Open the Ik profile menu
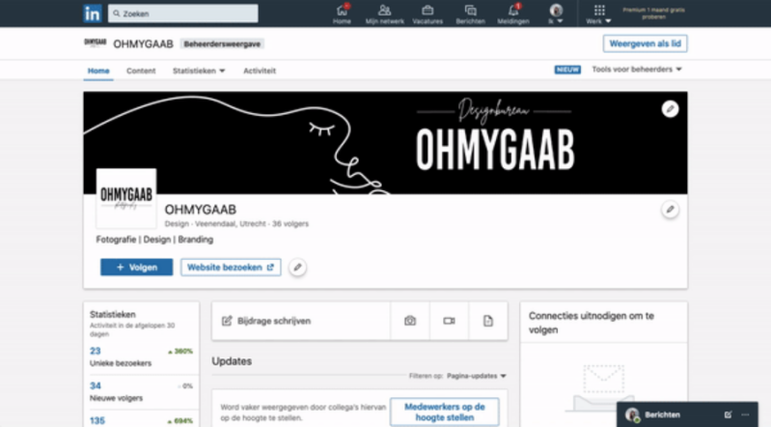Viewport: 771px width, 427px height. tap(556, 14)
